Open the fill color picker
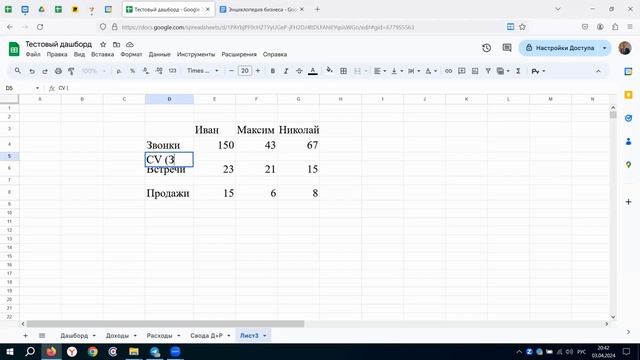Viewport: 640px width, 360px height. (x=329, y=71)
